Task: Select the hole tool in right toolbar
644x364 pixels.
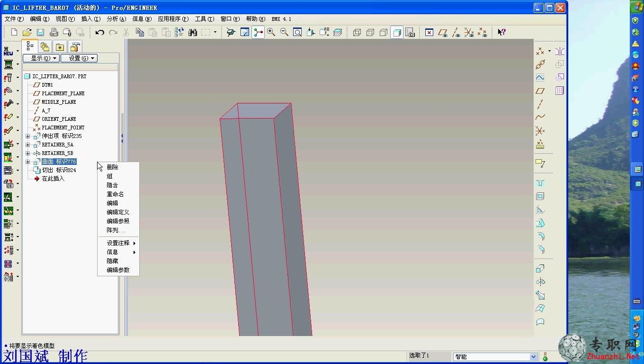Action: click(540, 183)
